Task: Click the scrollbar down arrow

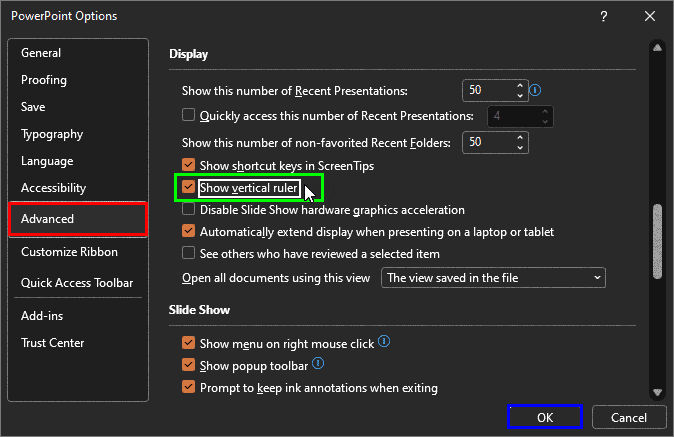Action: pyautogui.click(x=657, y=392)
